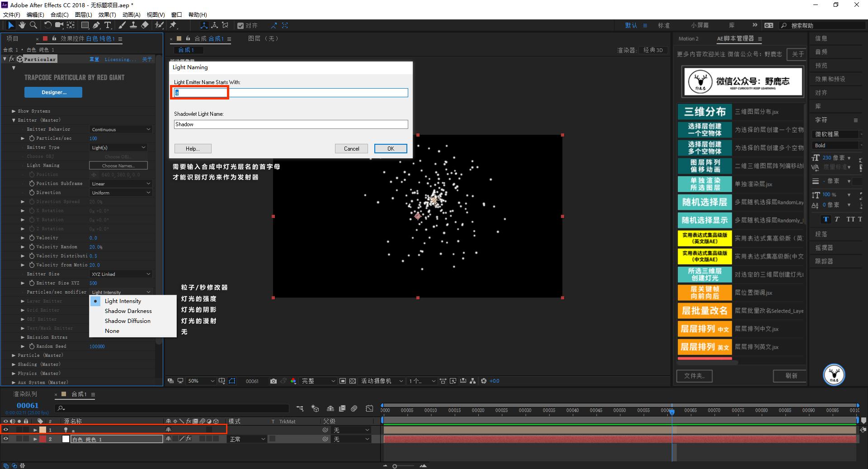Toggle the 对齐 snapping checkbox
The height and width of the screenshot is (469, 868).
241,26
